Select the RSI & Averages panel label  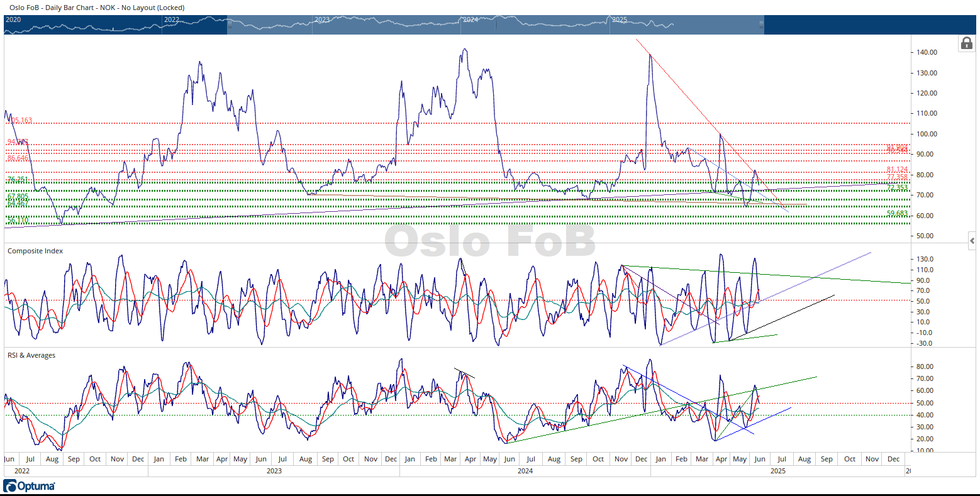tap(31, 355)
